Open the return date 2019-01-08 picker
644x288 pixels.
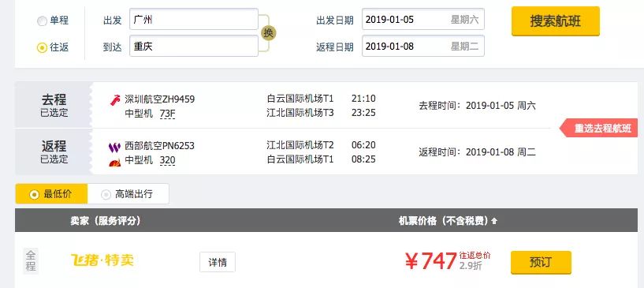click(423, 46)
